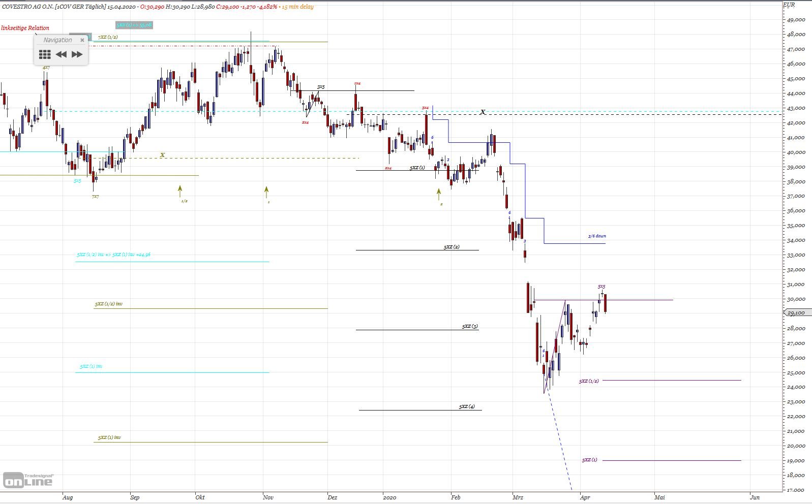Click the "Aug" month on time axis

pos(67,497)
